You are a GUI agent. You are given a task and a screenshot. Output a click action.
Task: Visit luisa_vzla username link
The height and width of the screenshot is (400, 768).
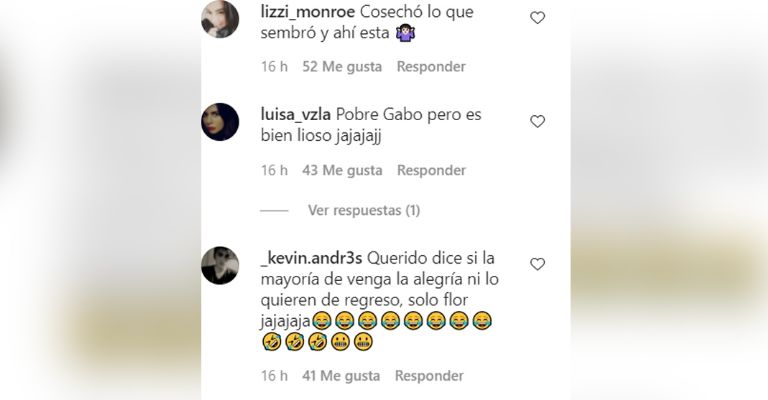[x=296, y=115]
